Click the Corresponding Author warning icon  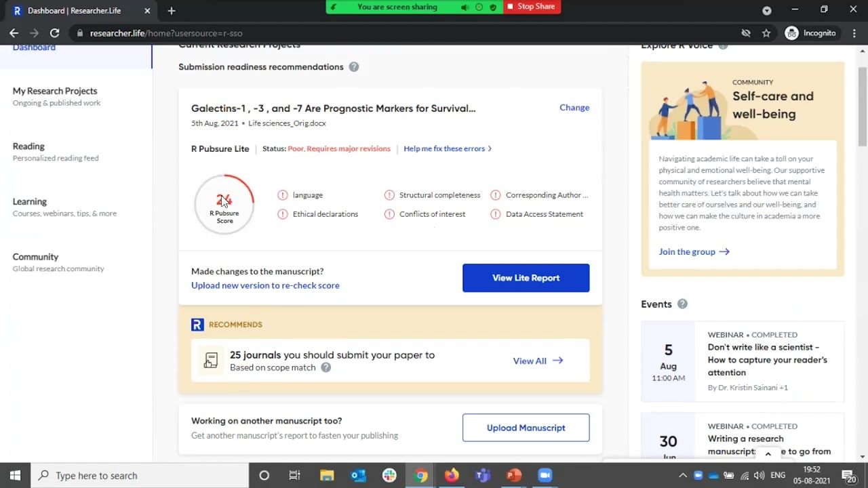[496, 195]
